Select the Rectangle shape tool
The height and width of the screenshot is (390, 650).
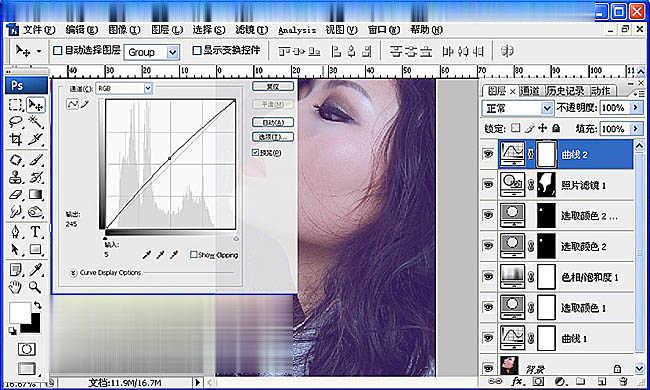(x=36, y=249)
